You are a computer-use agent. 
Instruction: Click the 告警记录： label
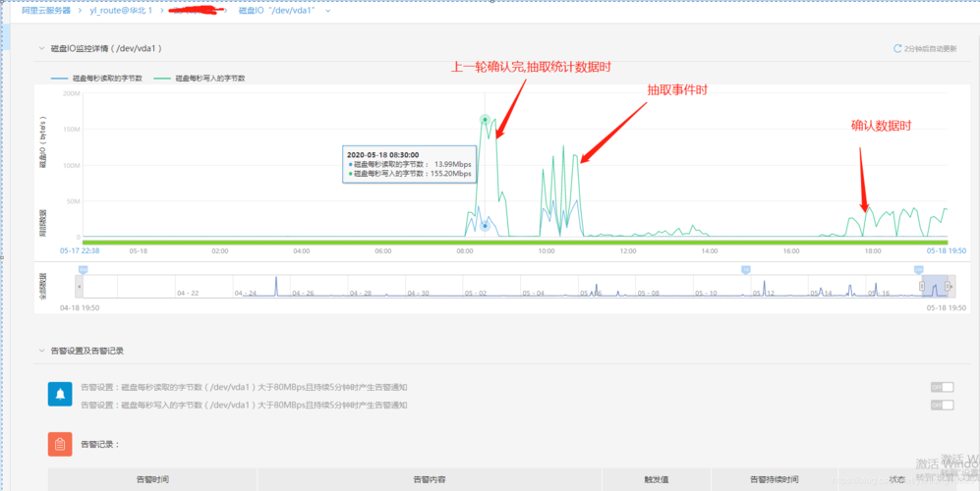pos(100,445)
